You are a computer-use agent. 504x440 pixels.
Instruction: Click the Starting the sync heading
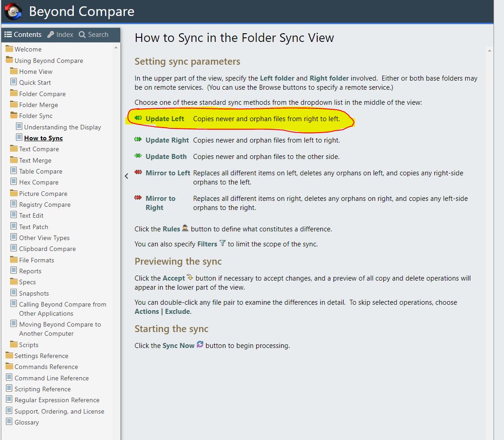171,329
